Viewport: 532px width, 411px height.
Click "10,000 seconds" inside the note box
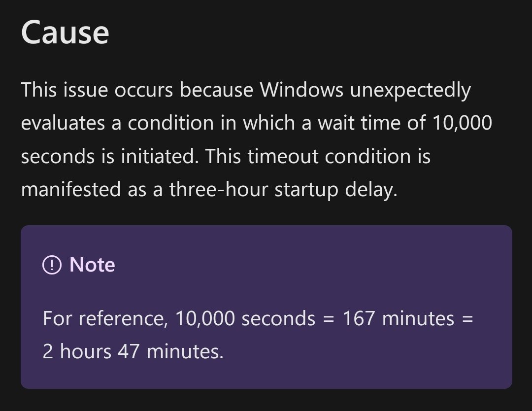[x=245, y=318]
